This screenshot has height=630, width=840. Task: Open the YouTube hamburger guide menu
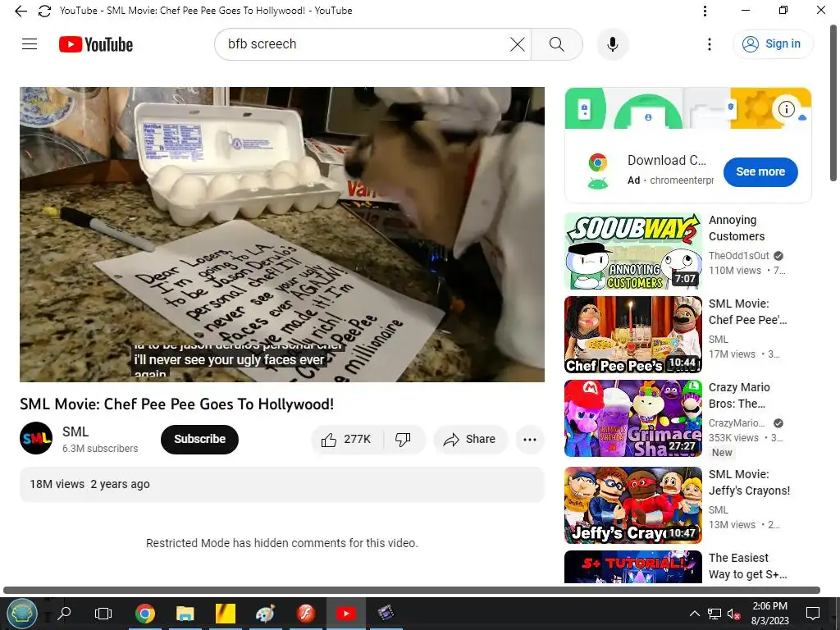tap(30, 44)
